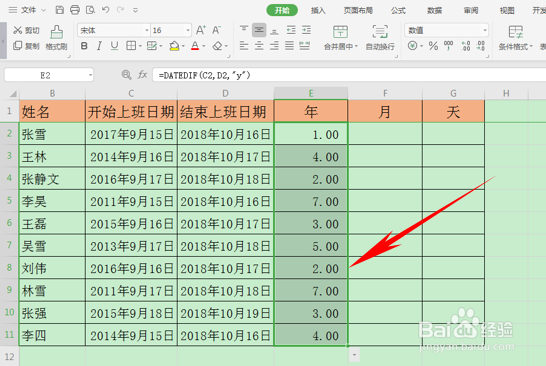Click the autofill options button below E11
Screen dimensions: 546x366
point(354,355)
